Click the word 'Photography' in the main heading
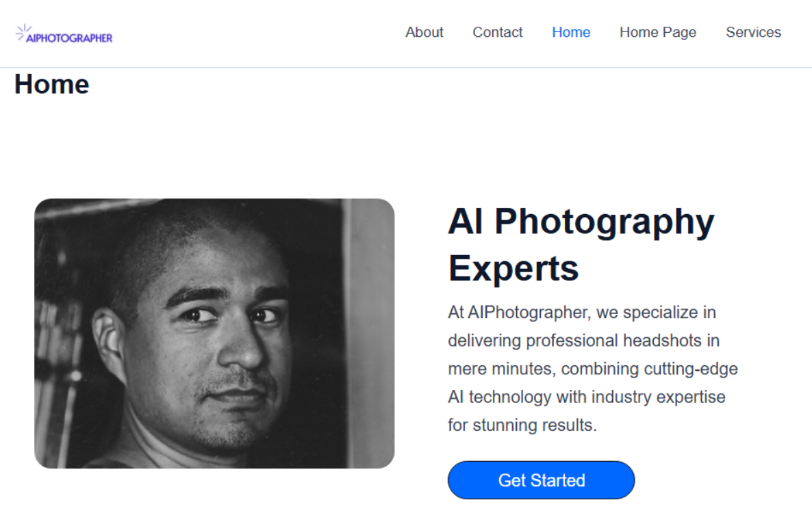This screenshot has height=511, width=812. click(x=604, y=222)
